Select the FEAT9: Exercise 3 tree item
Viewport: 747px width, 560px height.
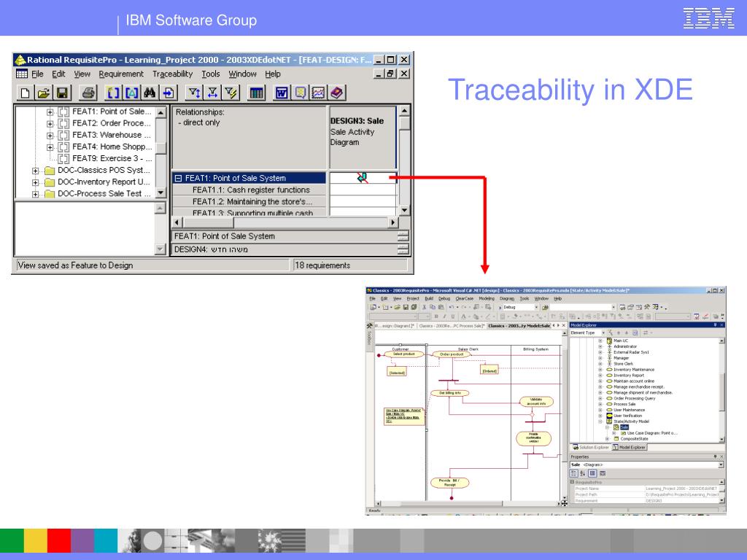pos(112,158)
